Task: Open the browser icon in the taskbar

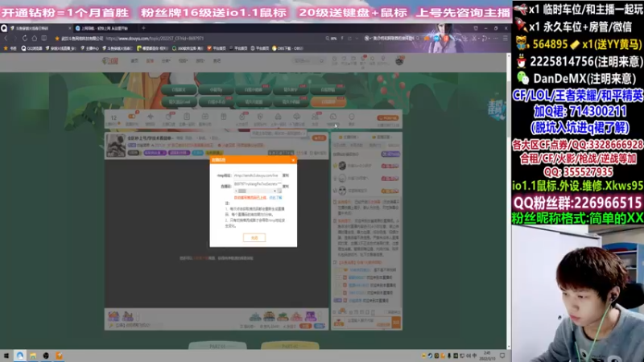Action: point(19,356)
